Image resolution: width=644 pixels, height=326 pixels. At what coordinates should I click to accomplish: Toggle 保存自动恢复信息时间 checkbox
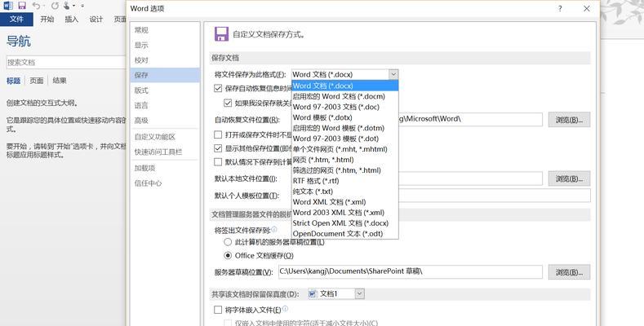point(218,88)
